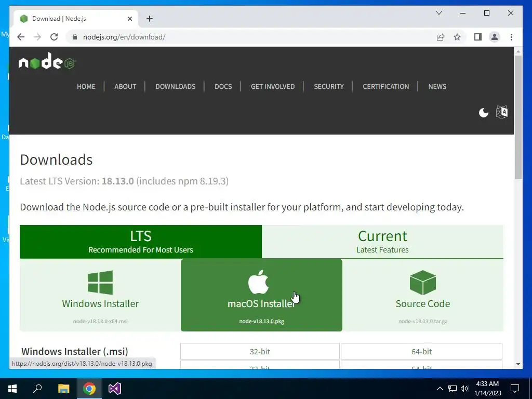Click the Apple logo macOS icon
The image size is (532, 399).
click(259, 282)
